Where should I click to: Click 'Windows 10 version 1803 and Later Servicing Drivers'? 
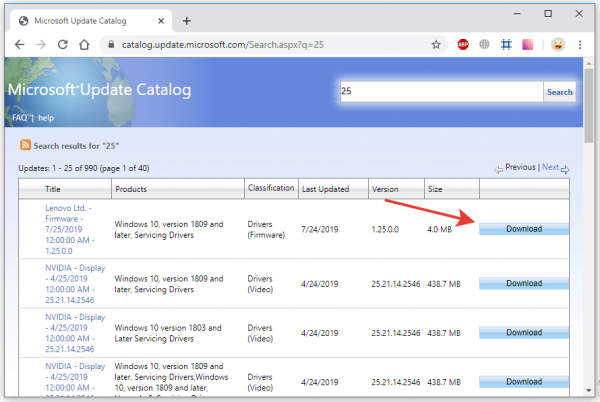click(168, 333)
